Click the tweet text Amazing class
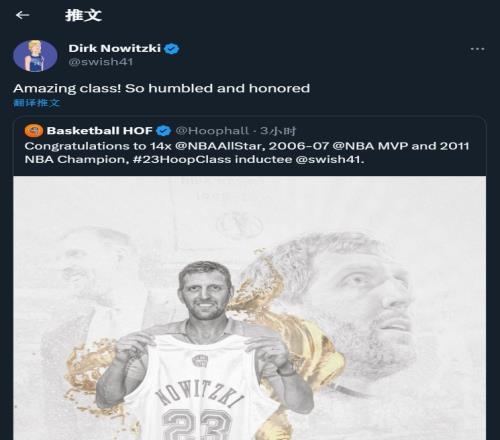Image resolution: width=500 pixels, height=440 pixels. coord(162,88)
